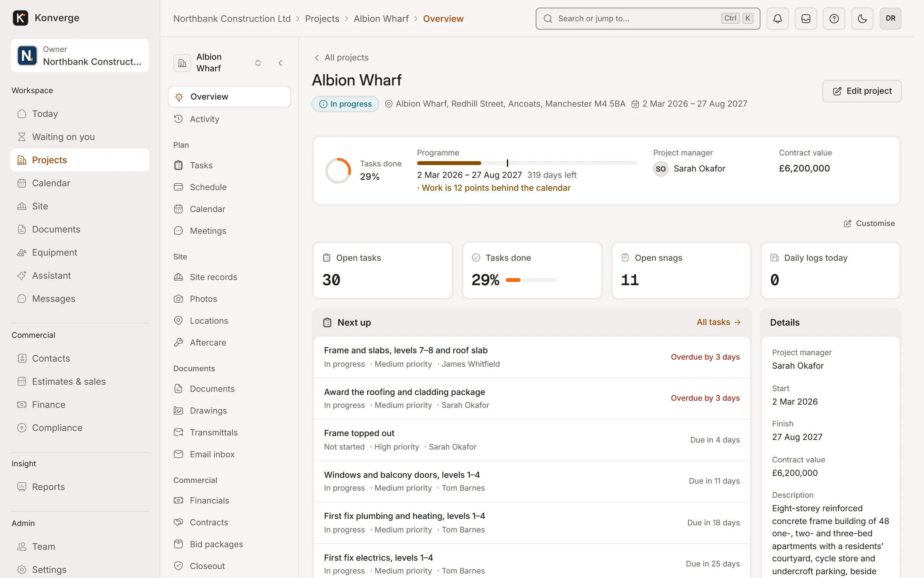Open Locations in Site section
This screenshot has height=578, width=924.
(x=229, y=320)
